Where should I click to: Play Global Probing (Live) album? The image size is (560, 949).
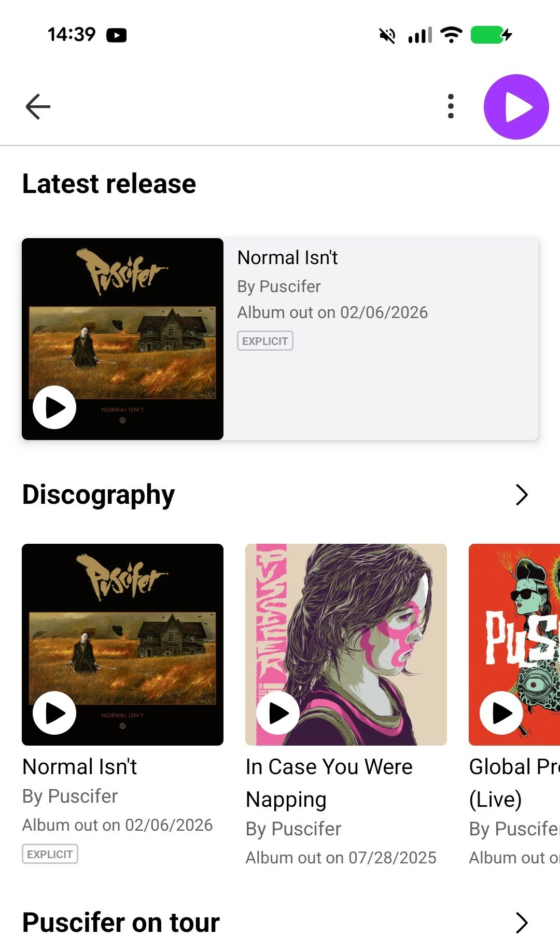(x=501, y=713)
